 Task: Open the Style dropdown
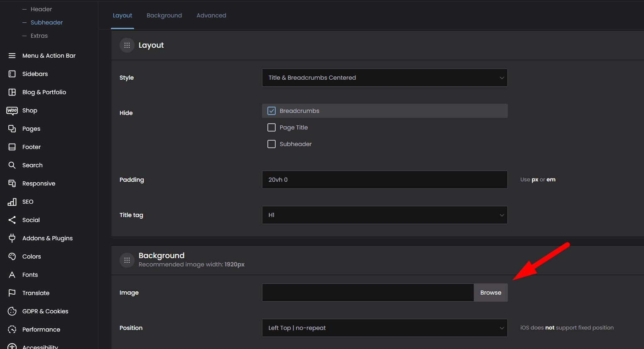click(385, 78)
